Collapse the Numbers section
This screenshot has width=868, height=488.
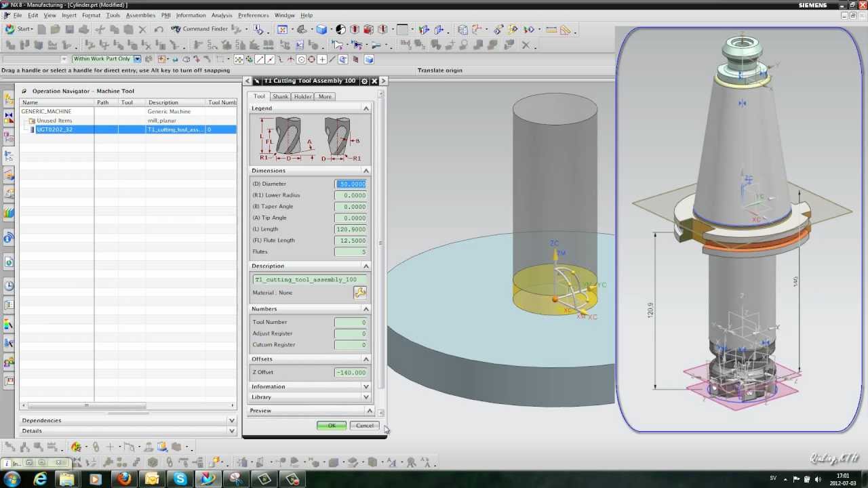point(366,309)
